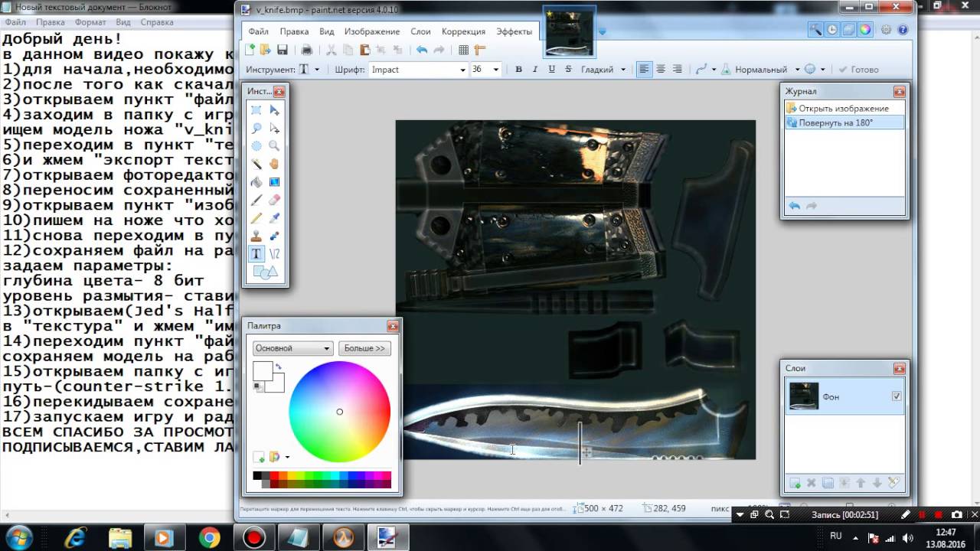Select the Rectangle Select tool

point(256,111)
